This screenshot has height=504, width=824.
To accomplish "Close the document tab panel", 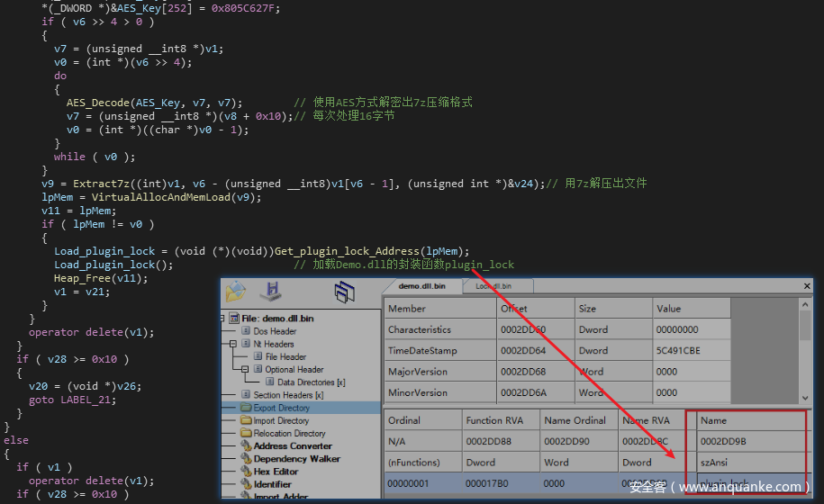I will (807, 286).
